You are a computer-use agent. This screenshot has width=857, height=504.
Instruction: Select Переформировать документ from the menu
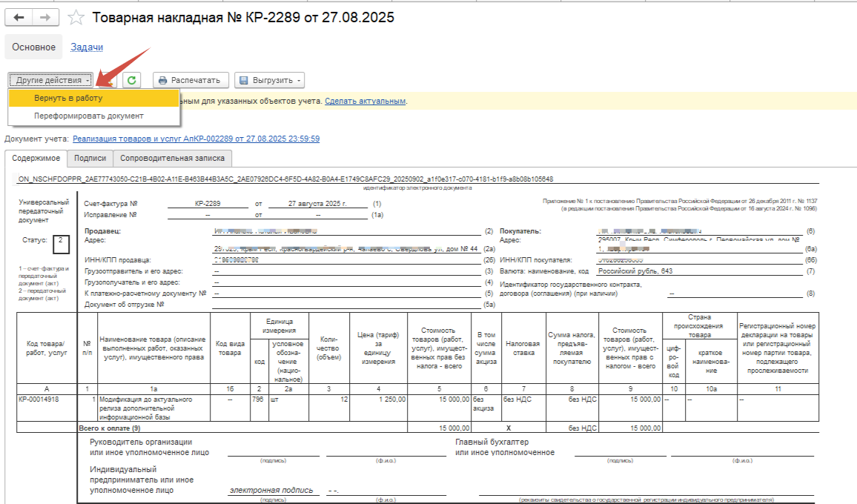point(89,116)
